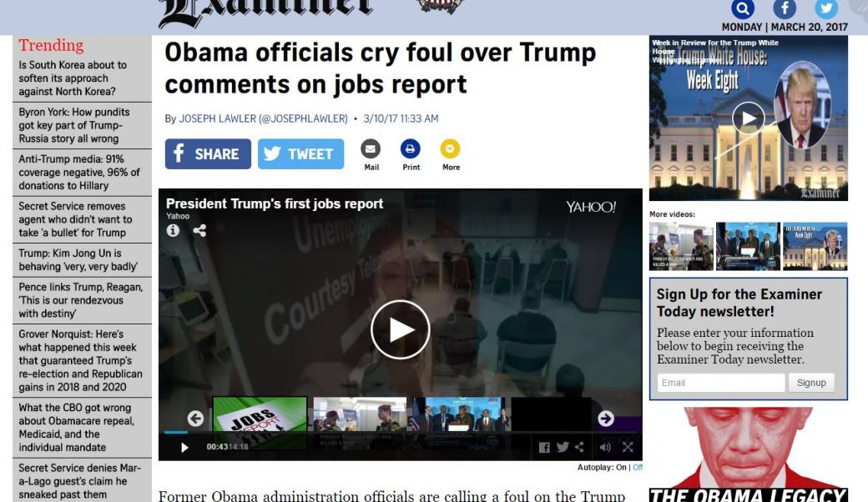Click the newsletter Email input field

click(721, 383)
